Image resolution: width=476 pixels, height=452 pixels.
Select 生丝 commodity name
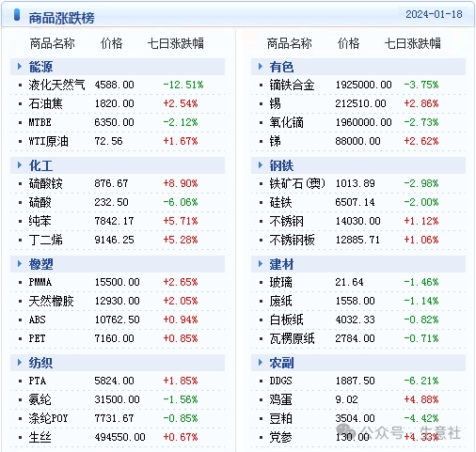[x=40, y=437]
